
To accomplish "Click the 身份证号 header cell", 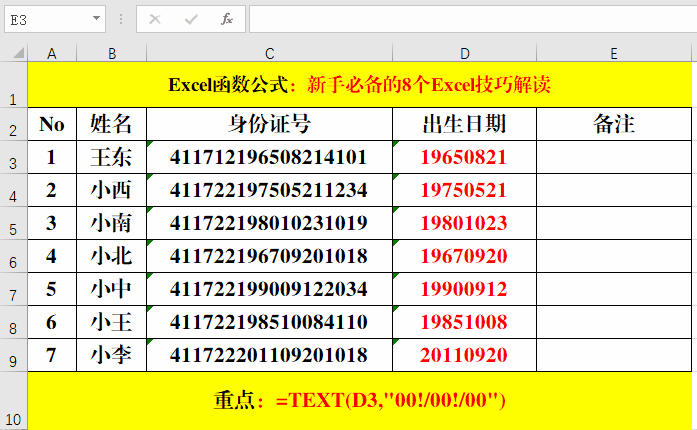I will point(269,124).
